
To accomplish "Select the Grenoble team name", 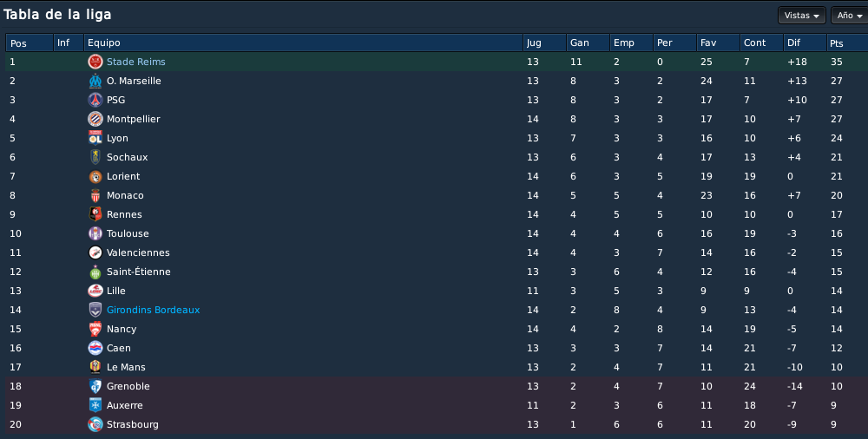I will (128, 386).
